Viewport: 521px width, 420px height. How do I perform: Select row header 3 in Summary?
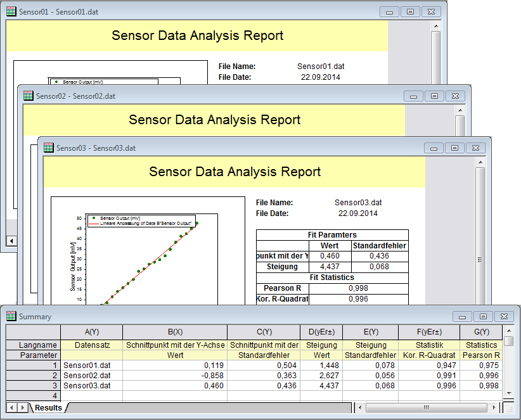click(34, 385)
